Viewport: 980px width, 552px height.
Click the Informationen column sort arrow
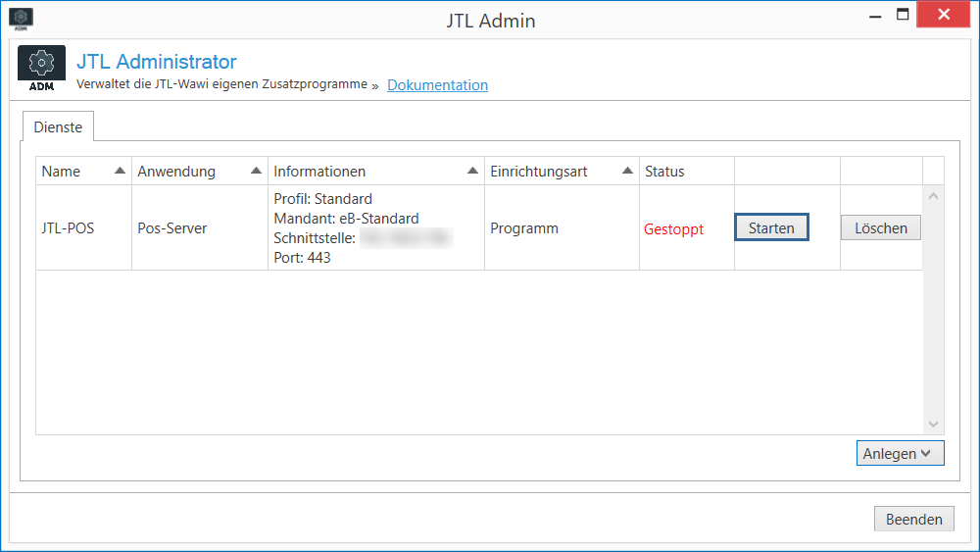pos(472,171)
